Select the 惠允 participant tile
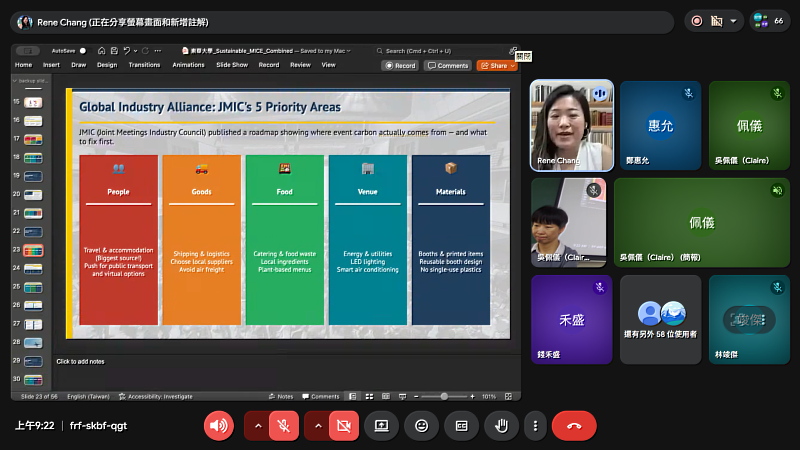The image size is (800, 450). [661, 126]
